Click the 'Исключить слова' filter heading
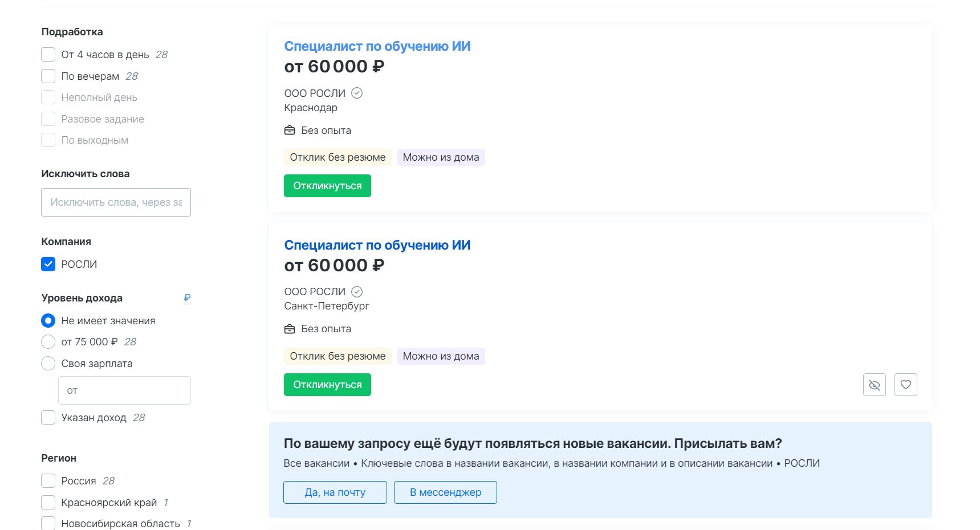Image resolution: width=980 pixels, height=530 pixels. (85, 174)
